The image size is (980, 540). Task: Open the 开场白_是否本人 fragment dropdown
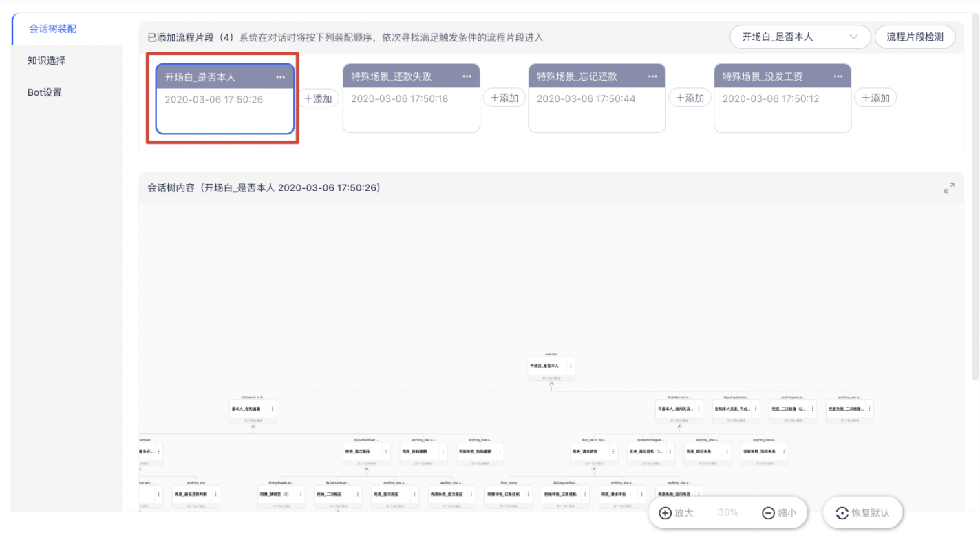[x=800, y=37]
